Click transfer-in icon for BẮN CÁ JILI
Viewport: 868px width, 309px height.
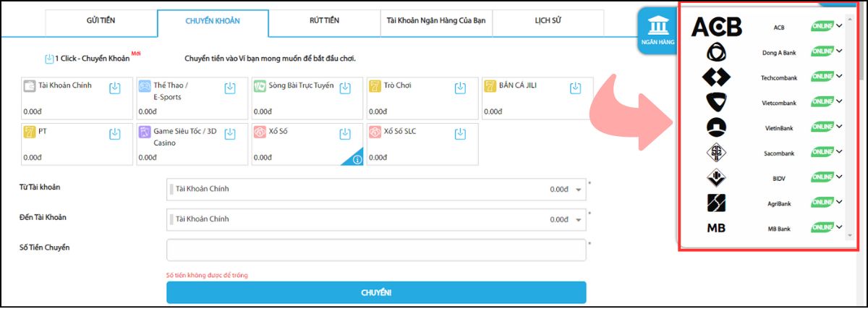tap(575, 88)
